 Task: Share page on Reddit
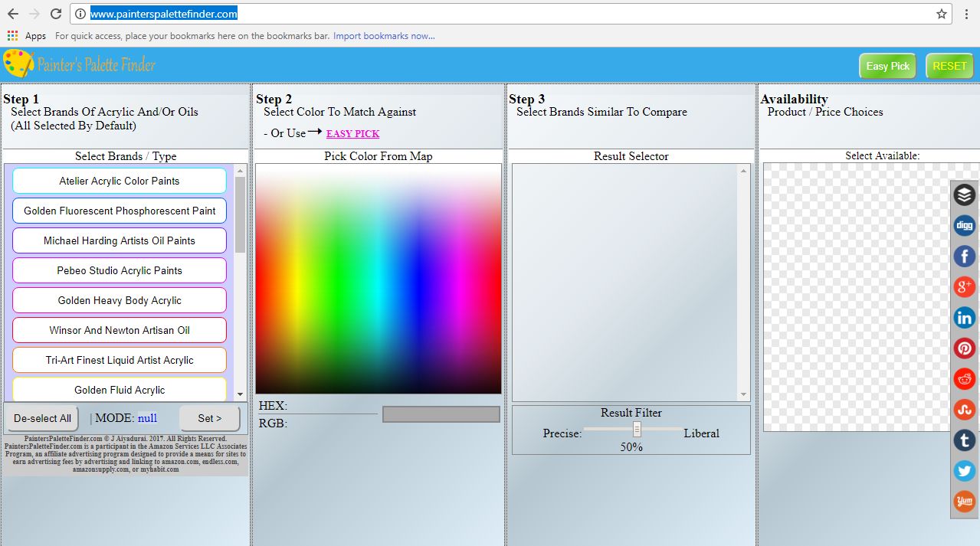point(964,378)
